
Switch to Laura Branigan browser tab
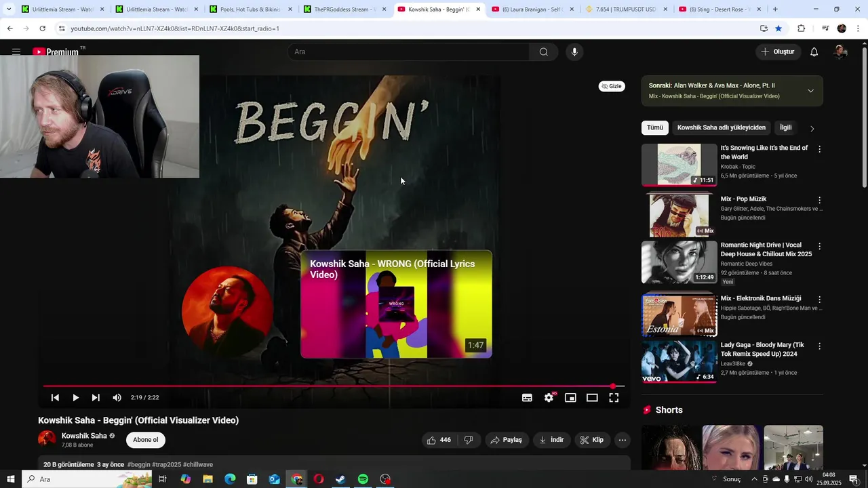(533, 9)
